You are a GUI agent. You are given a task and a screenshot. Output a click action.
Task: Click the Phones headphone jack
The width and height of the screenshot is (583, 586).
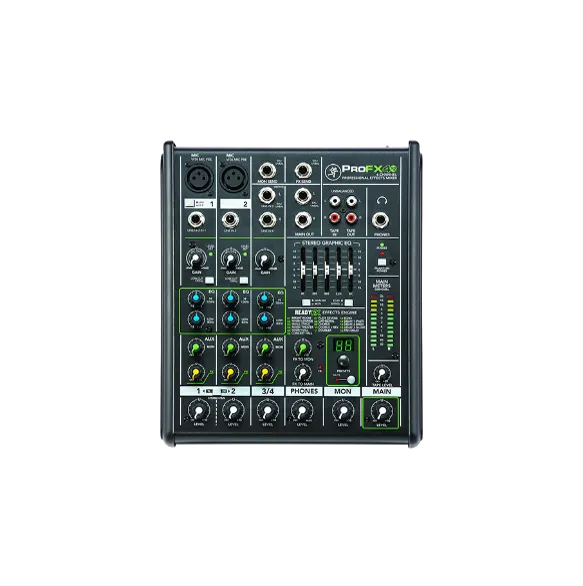tap(380, 220)
